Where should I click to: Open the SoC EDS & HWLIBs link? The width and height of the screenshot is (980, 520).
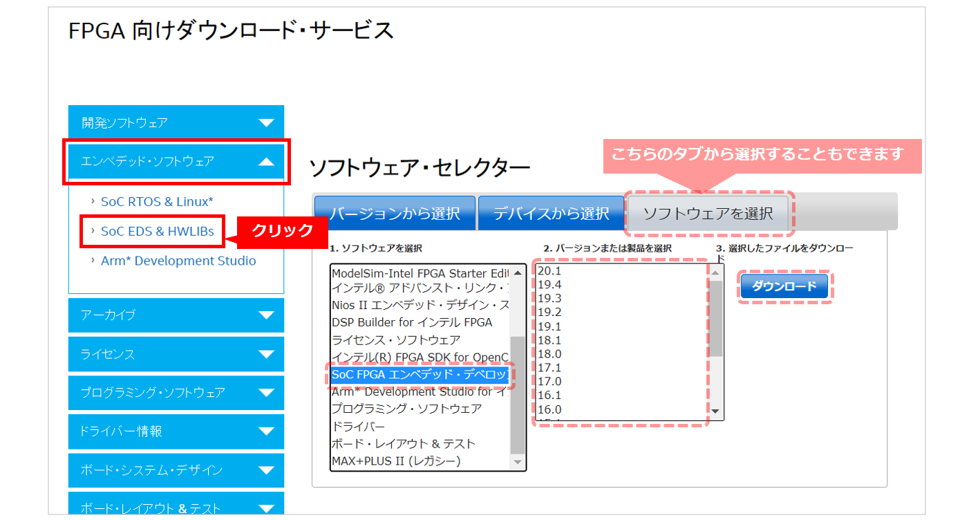click(157, 231)
